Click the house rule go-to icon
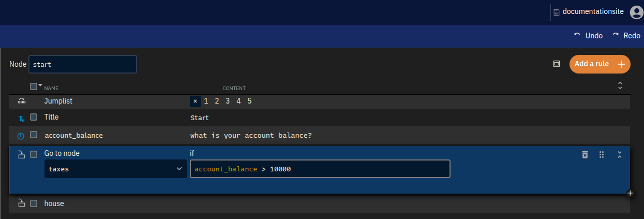 22,203
